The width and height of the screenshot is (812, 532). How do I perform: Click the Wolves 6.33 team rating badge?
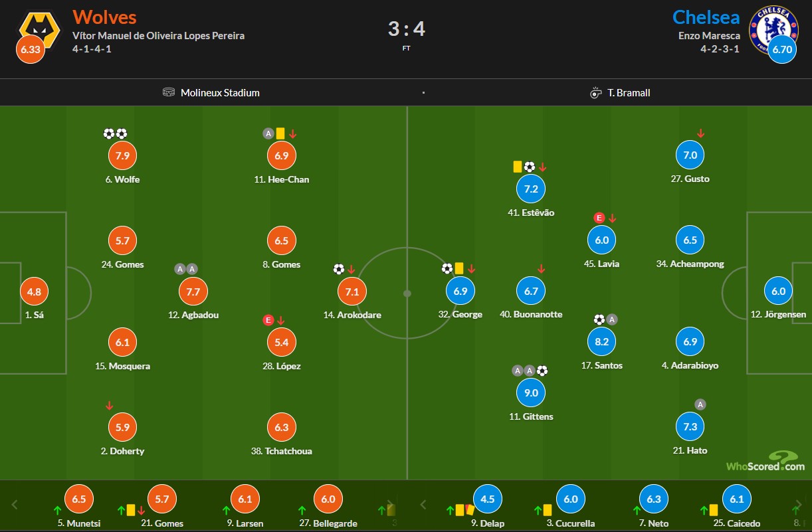pyautogui.click(x=31, y=50)
